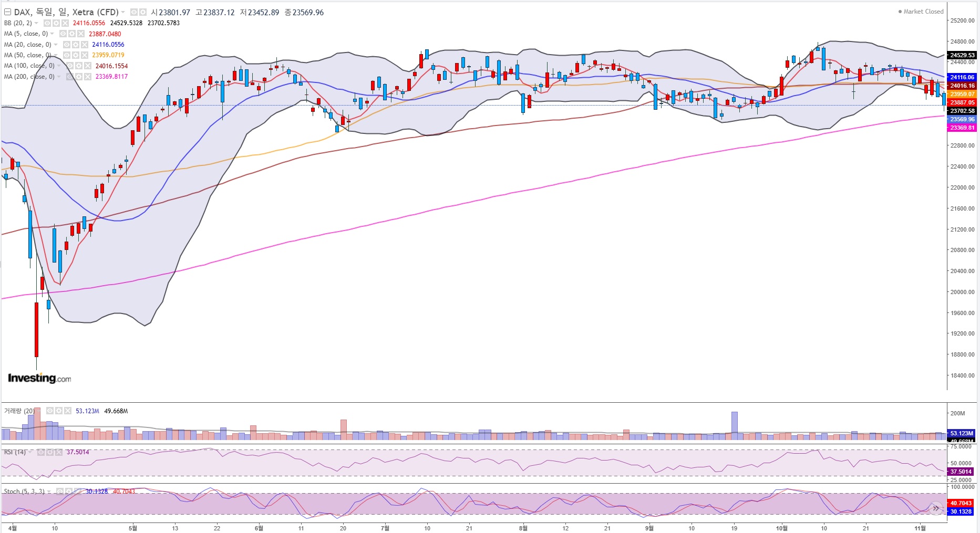Viewport: 980px width, 533px height.
Task: Hide the Stoch (5, 3, 3) indicator
Action: 60,492
